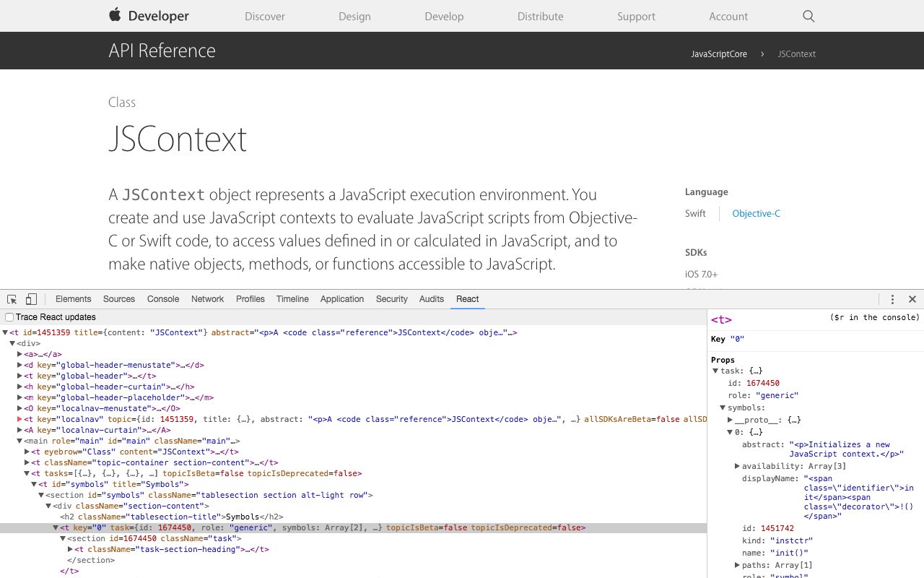Expand the global-header-curtain node
The image size is (924, 578).
coord(20,387)
